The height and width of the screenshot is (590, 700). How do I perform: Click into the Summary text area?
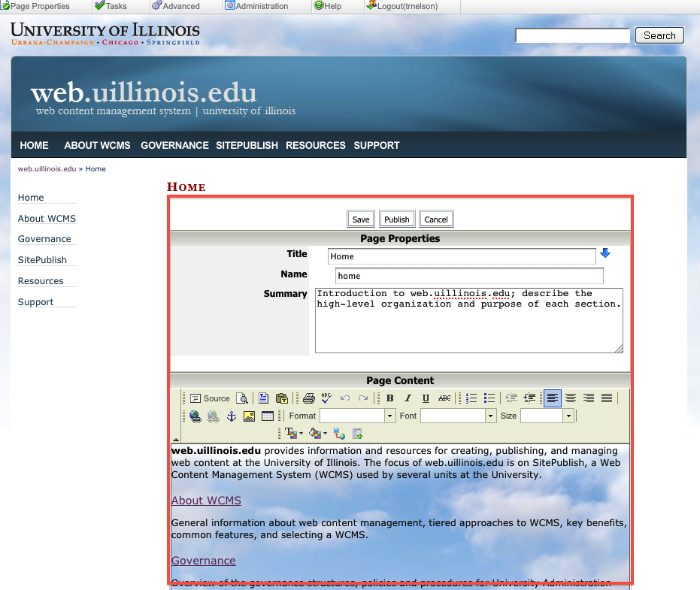(x=468, y=320)
